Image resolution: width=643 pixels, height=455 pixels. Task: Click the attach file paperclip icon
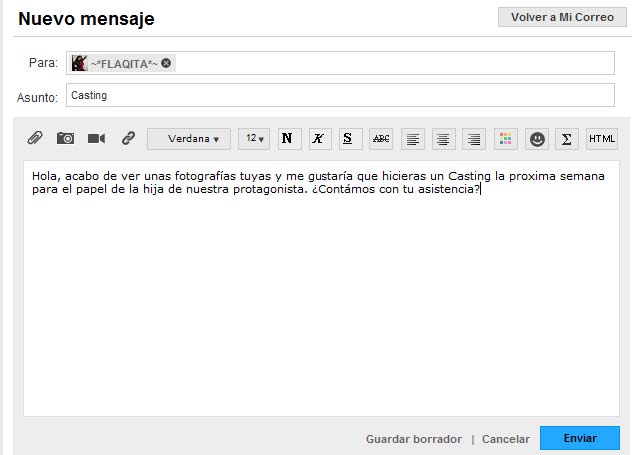[x=34, y=139]
